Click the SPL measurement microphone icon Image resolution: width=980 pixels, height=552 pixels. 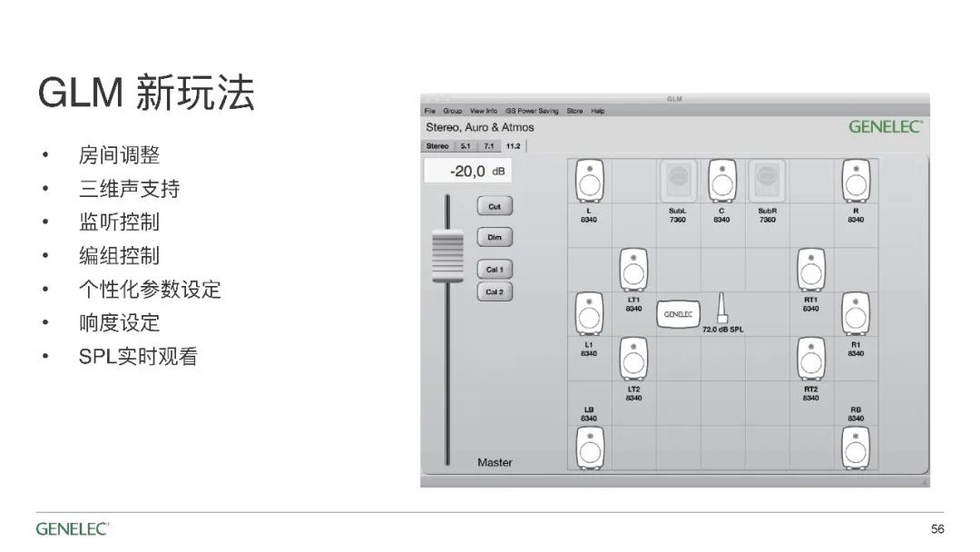[721, 308]
